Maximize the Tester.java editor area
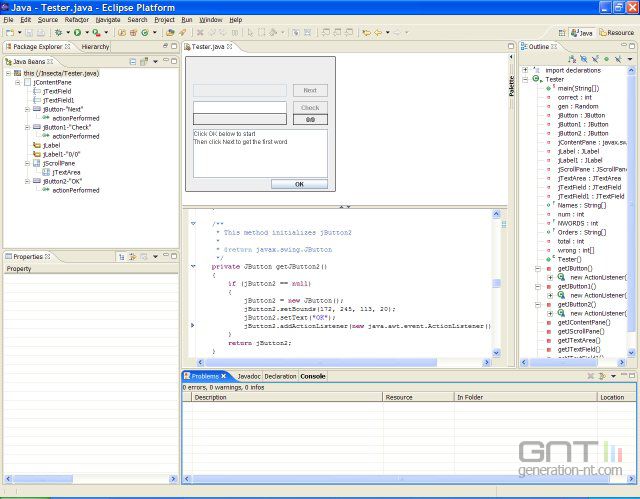 coord(511,46)
